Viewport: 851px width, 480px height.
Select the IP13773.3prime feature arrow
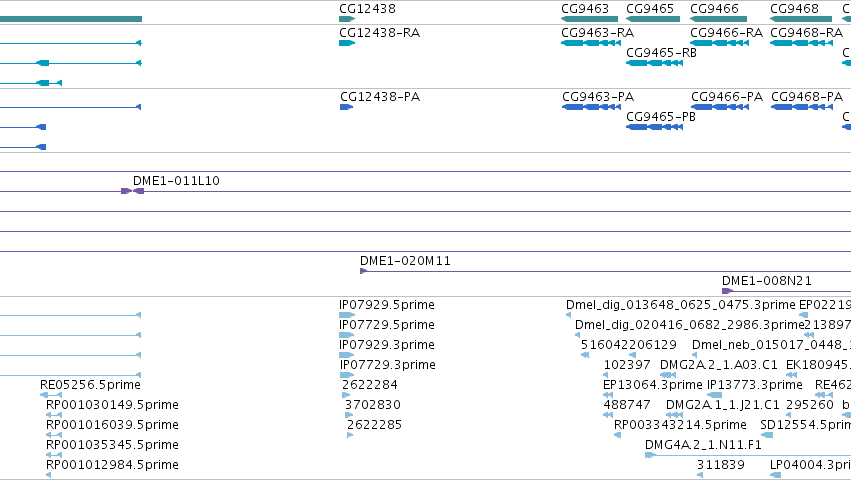point(715,395)
